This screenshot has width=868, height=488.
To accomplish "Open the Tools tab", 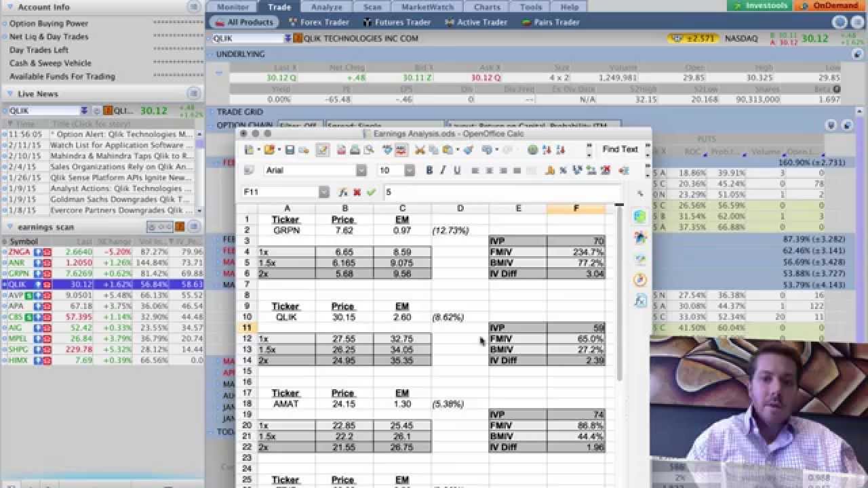I will tap(531, 7).
